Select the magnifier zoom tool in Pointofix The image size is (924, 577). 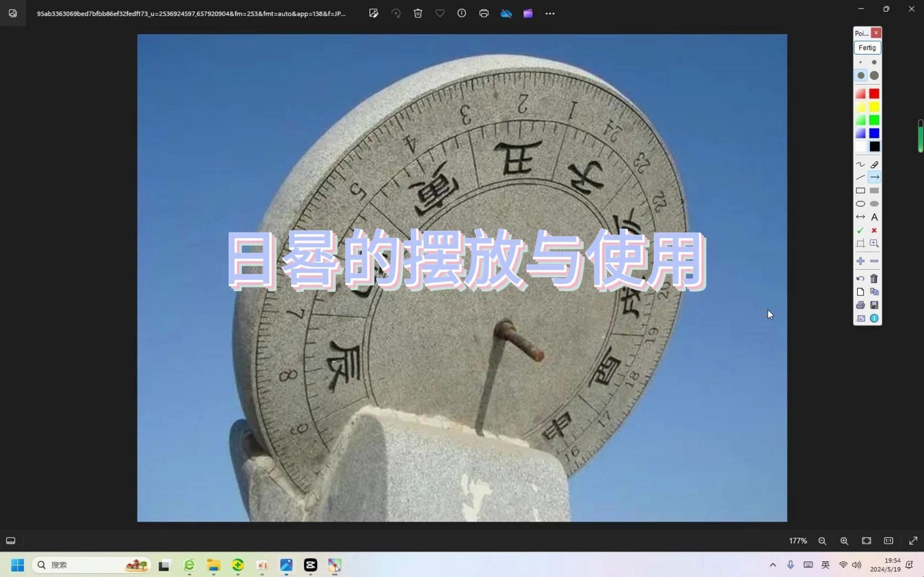click(874, 244)
